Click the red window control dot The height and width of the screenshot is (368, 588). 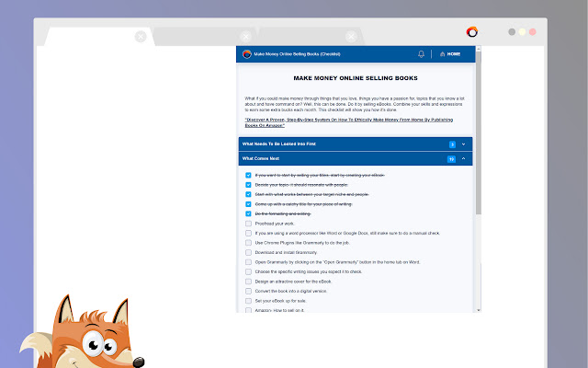533,32
